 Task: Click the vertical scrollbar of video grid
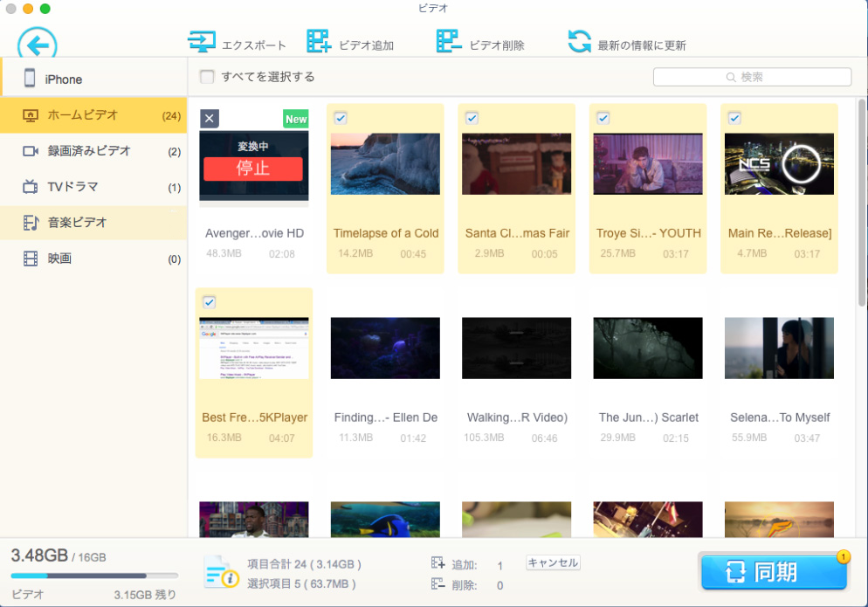[861, 203]
